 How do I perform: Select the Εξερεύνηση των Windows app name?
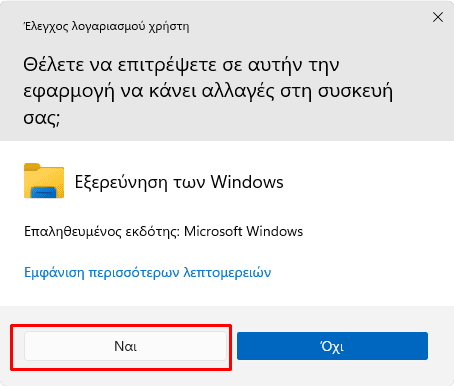(179, 182)
